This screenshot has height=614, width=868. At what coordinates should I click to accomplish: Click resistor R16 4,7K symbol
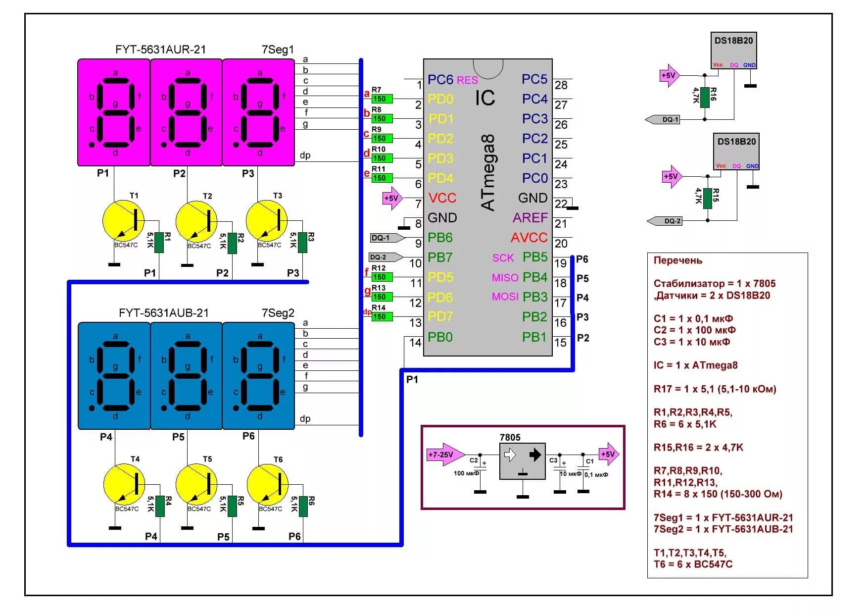705,97
